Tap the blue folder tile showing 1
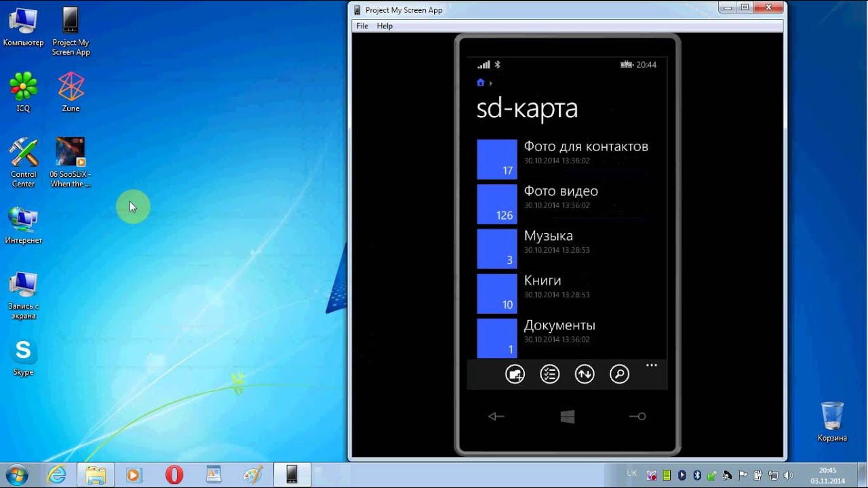 (x=497, y=338)
